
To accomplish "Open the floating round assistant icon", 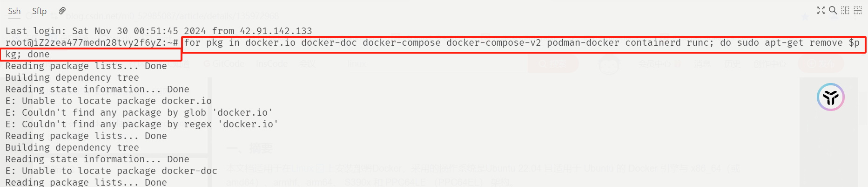I will pyautogui.click(x=831, y=97).
